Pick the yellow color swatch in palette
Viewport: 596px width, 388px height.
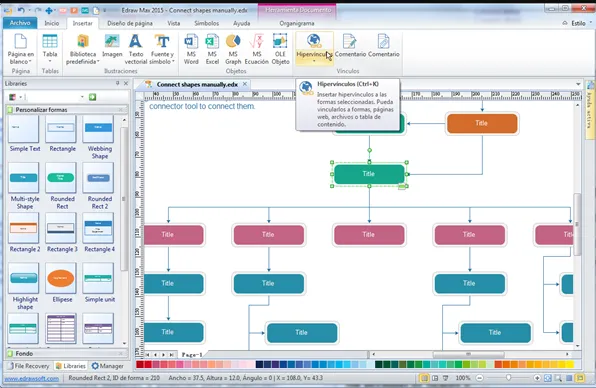569,365
